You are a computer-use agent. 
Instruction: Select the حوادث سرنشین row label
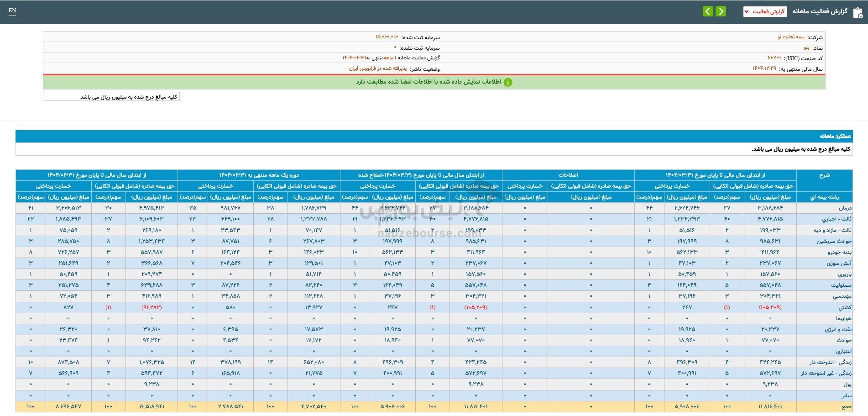834,241
